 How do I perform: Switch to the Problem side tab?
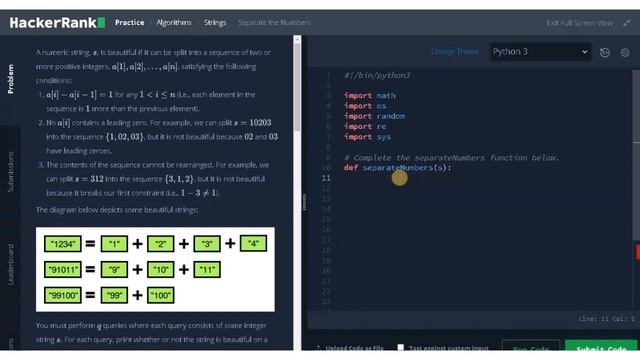[11, 79]
